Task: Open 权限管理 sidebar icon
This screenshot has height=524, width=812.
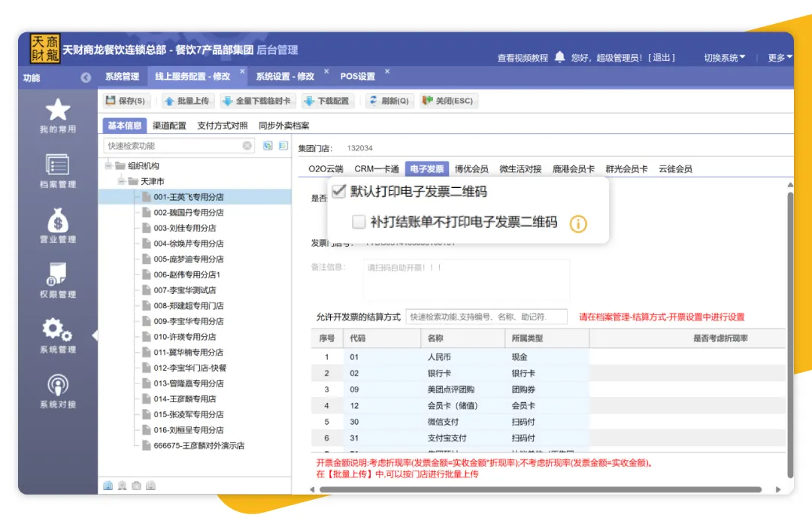Action: point(57,274)
